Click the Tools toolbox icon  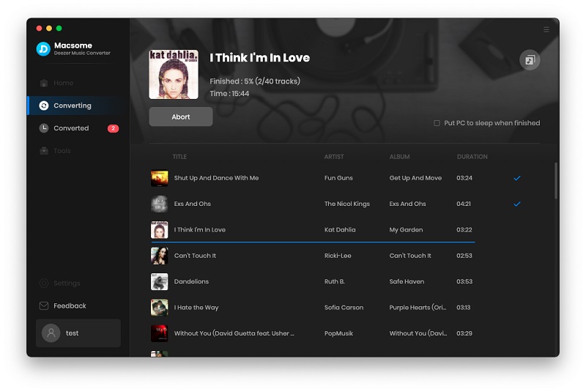44,151
